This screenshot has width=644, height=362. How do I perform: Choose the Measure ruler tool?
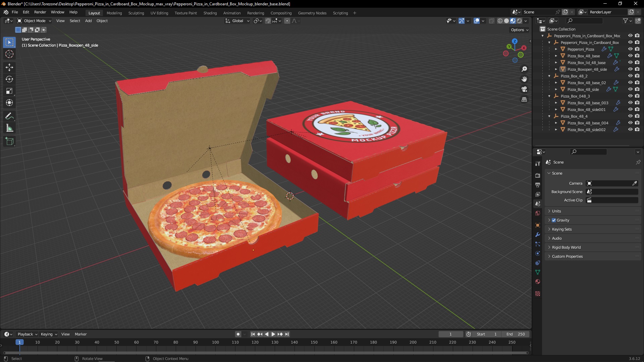point(9,128)
